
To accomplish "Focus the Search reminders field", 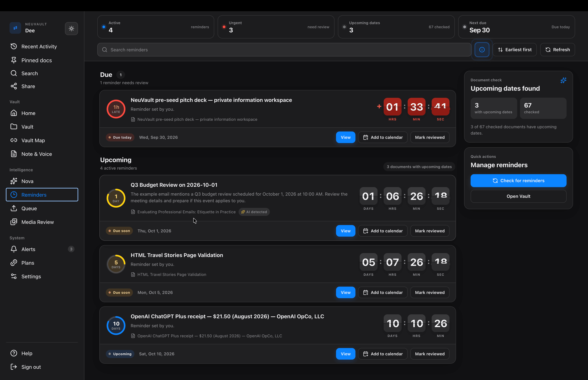I will [x=284, y=50].
